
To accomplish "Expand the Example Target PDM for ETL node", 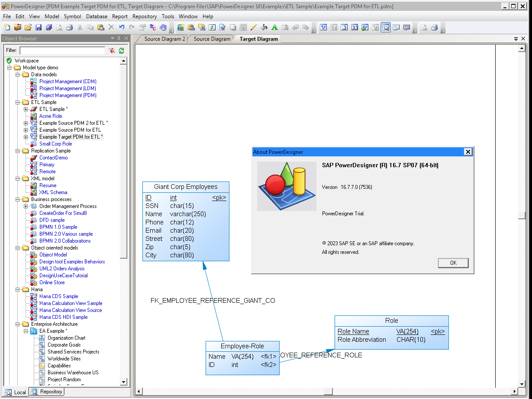I will pyautogui.click(x=26, y=137).
